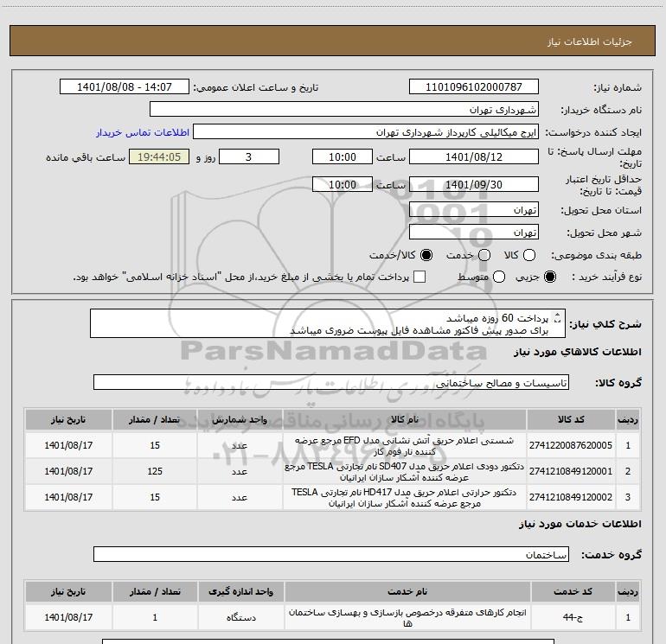
Task: Click the goods table واحد شمارش column header
Action: (240, 419)
